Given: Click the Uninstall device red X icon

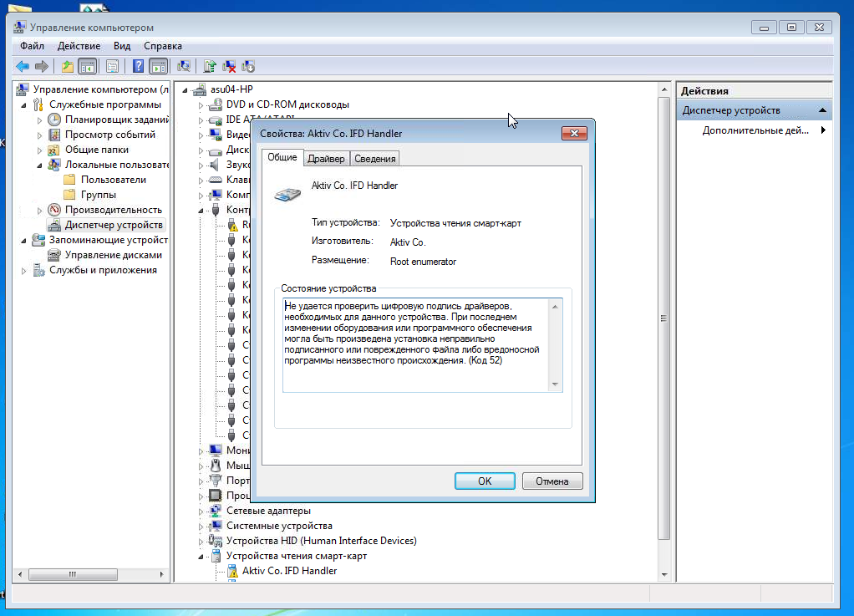Looking at the screenshot, I should pyautogui.click(x=229, y=66).
